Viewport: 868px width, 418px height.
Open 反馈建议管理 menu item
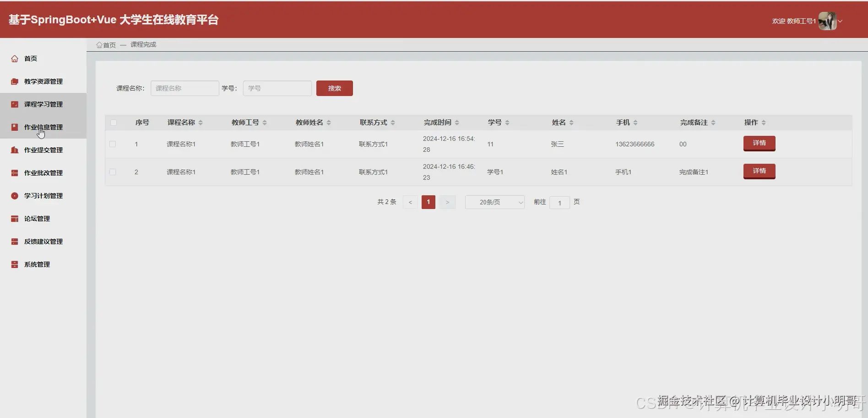[x=43, y=241]
